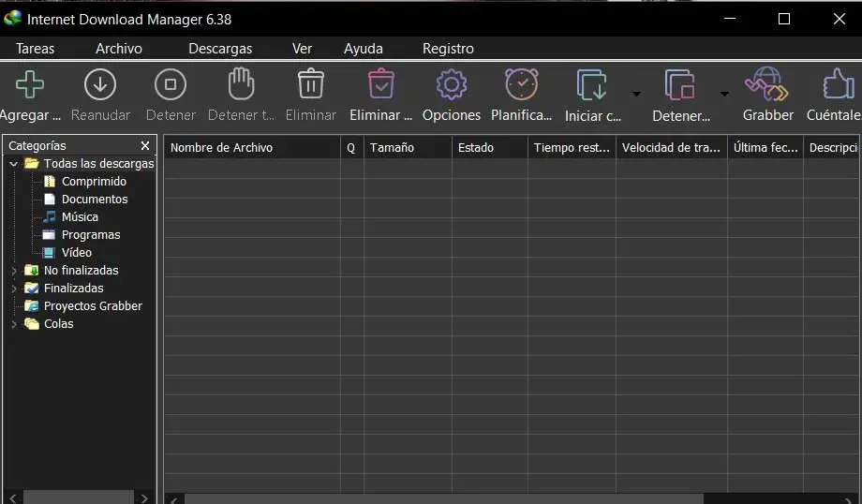862x504 pixels.
Task: Click the download list horizontal scrollbar thumb
Action: [443, 499]
